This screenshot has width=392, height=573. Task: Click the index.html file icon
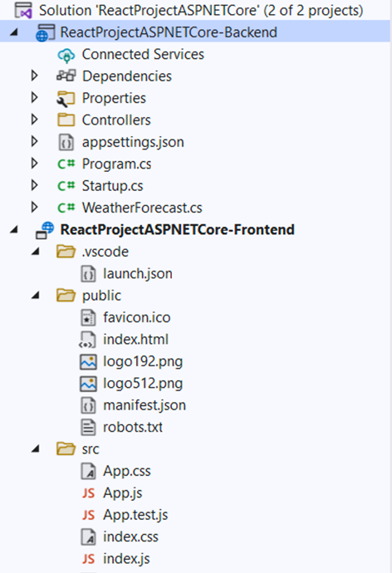(x=88, y=340)
